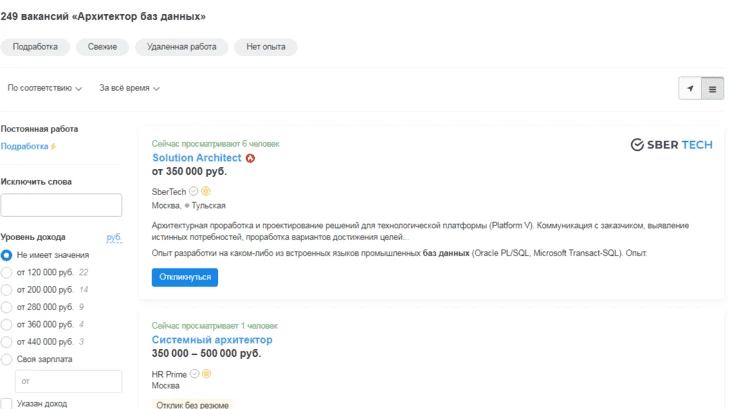Viewport: 730px width, 409px height.
Task: Select the list view icon
Action: pyautogui.click(x=712, y=88)
